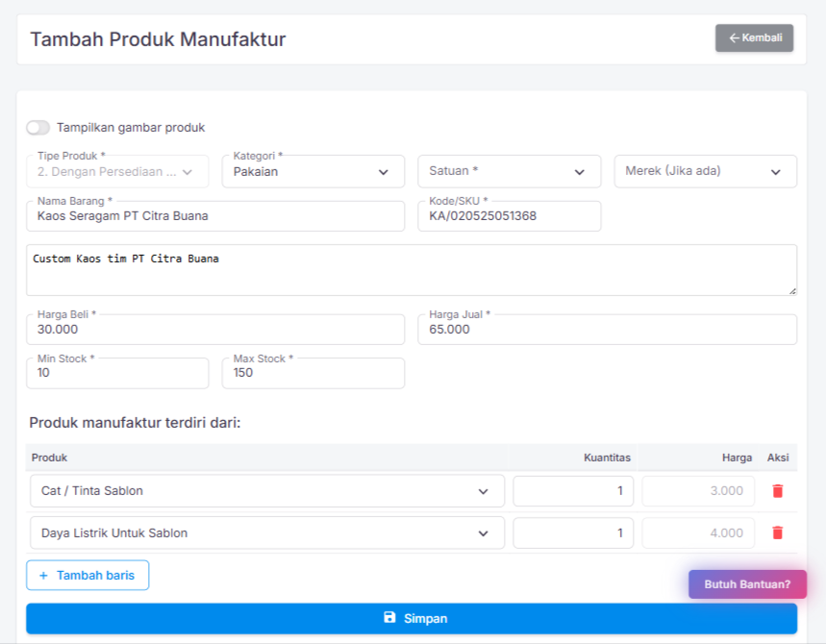Open the Butuh Bantuan help button
Viewport: 826px width, 644px height.
[747, 584]
